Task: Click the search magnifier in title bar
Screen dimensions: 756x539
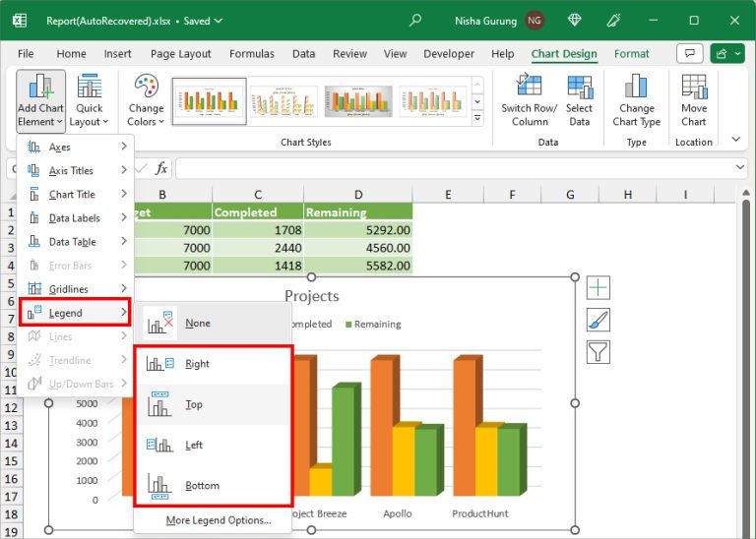Action: click(415, 21)
